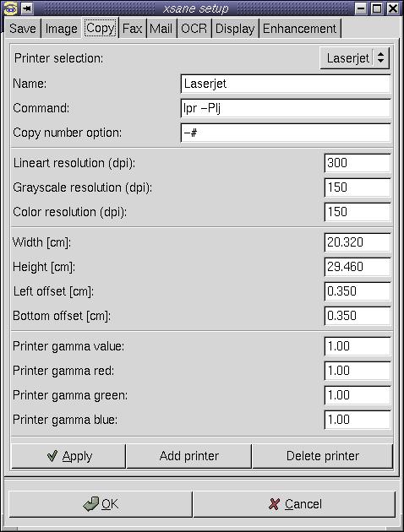Click the OK button's return arrow icon
The height and width of the screenshot is (532, 404).
pyautogui.click(x=91, y=504)
